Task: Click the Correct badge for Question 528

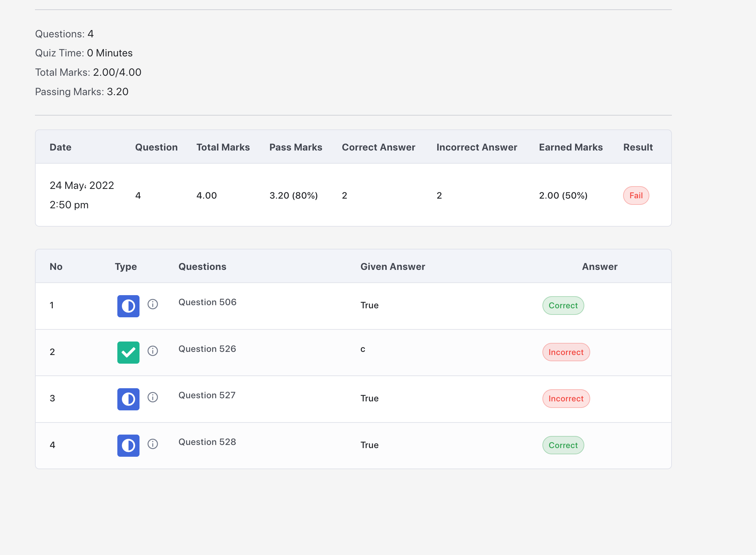Action: coord(563,445)
